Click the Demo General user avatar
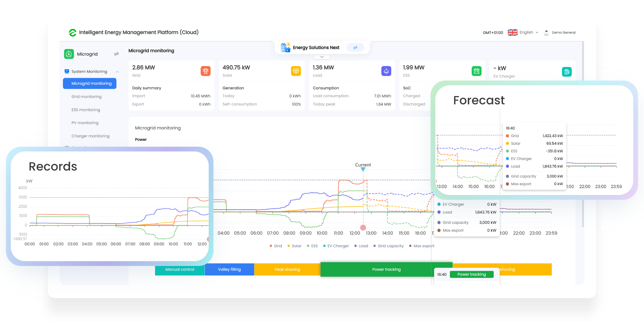The height and width of the screenshot is (322, 644). tap(546, 33)
